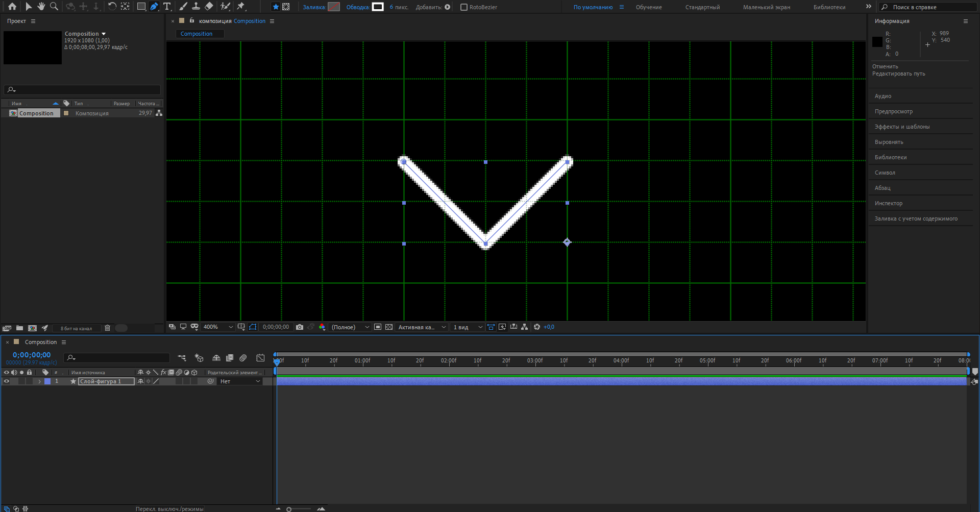Select the Hand tool
Viewport: 980px width, 512px height.
pos(41,7)
